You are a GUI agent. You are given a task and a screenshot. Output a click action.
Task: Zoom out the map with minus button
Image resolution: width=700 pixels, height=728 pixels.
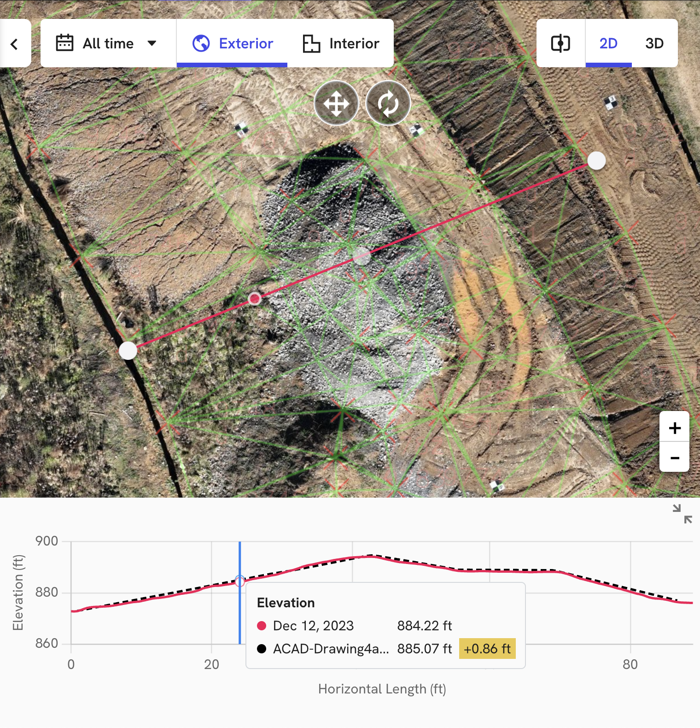point(675,458)
